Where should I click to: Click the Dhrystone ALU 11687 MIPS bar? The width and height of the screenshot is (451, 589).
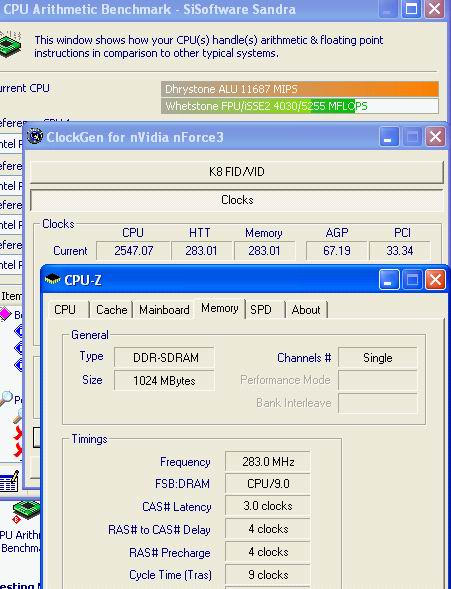click(x=300, y=89)
